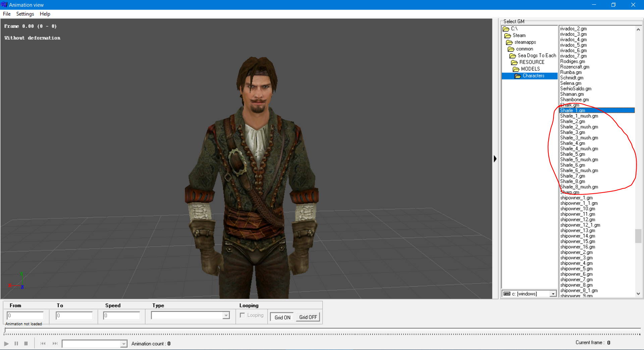Select Sharle_4.gm model file
Viewport: 644px width, 350px height.
coord(573,143)
